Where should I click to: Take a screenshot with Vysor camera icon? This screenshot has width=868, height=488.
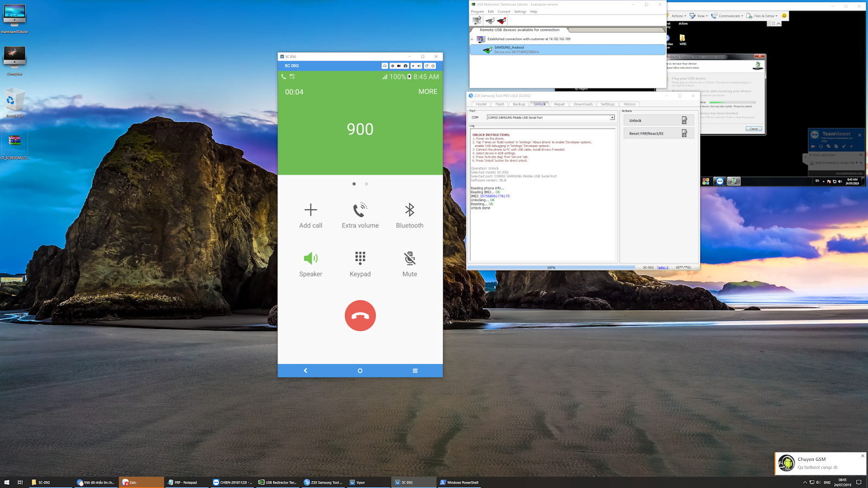click(x=405, y=66)
